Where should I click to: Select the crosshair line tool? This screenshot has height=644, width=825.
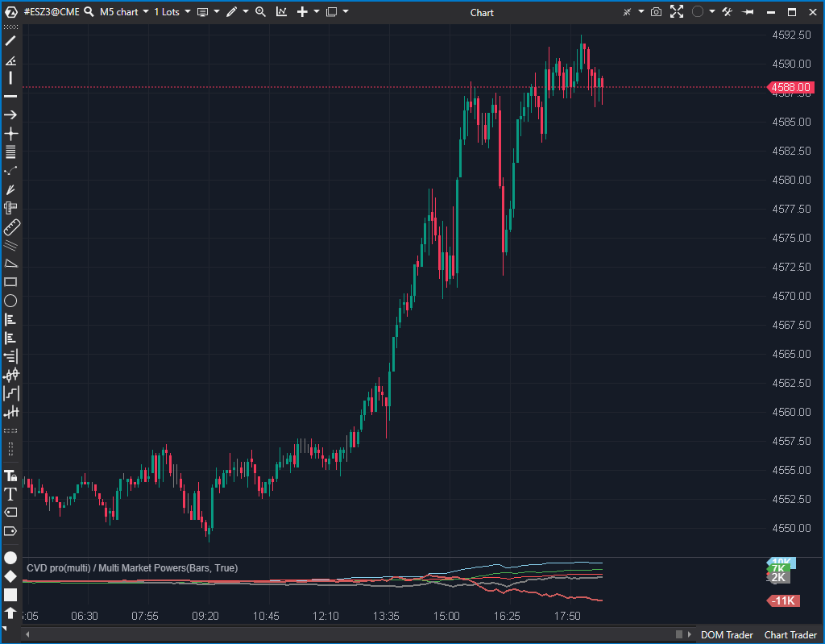pyautogui.click(x=10, y=134)
